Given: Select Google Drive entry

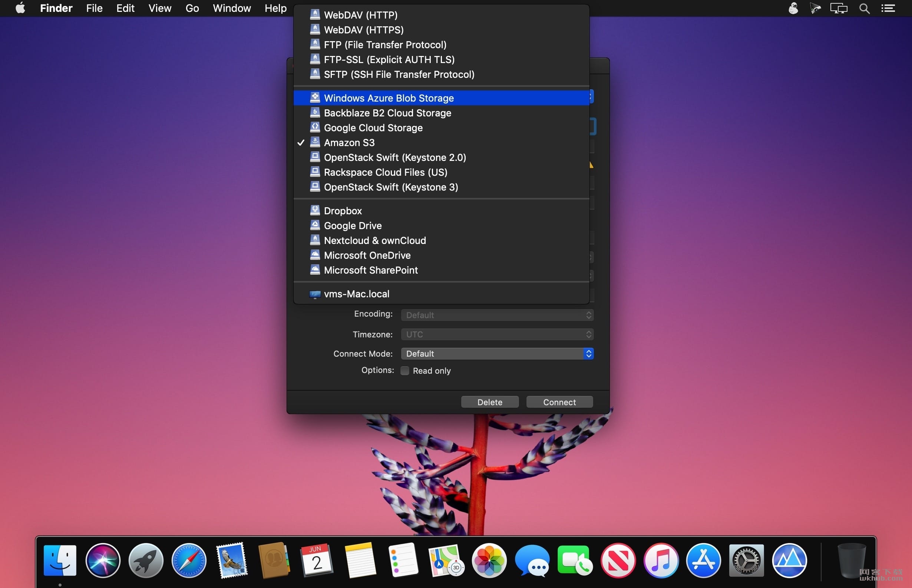Looking at the screenshot, I should point(441,226).
